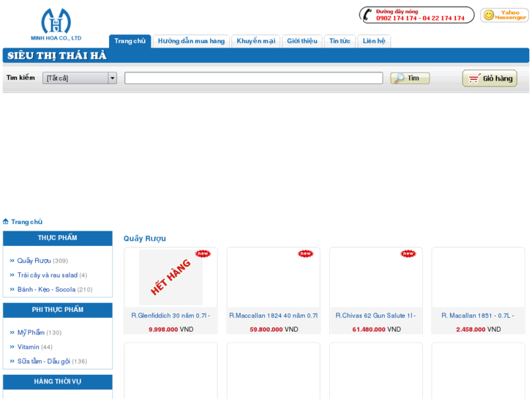Click the hotline number 0902 174 174
Screen dimensions: 532x399
click(397, 18)
